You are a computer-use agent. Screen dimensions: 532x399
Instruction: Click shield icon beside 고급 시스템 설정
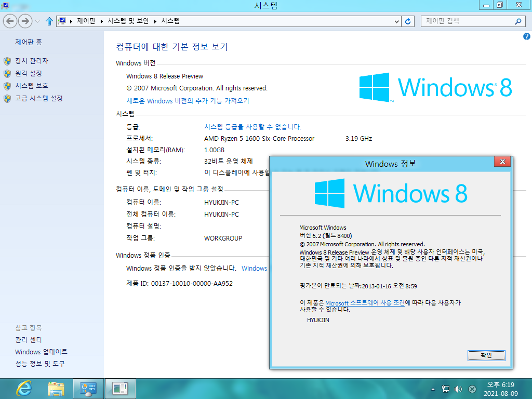[7, 98]
